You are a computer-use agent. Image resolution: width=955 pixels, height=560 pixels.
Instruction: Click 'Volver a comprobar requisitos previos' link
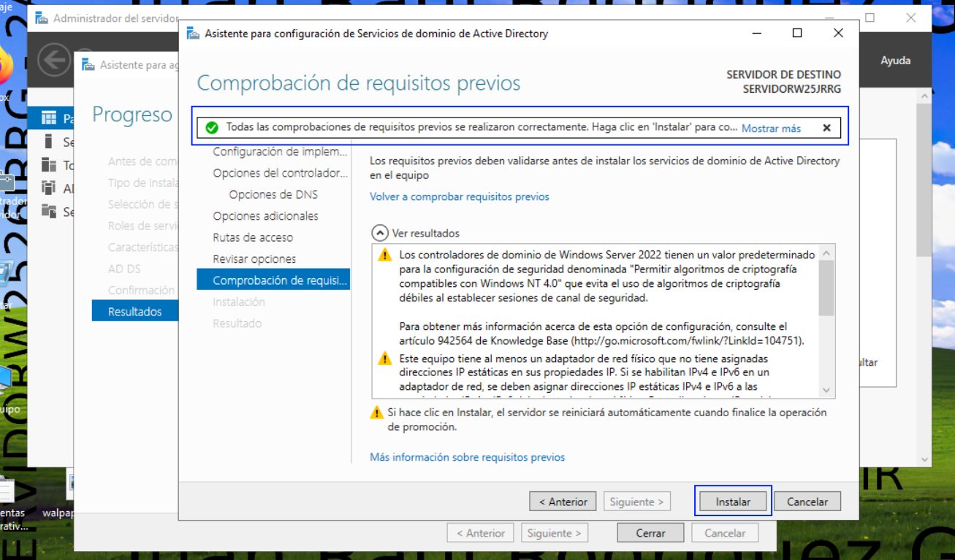(x=460, y=196)
